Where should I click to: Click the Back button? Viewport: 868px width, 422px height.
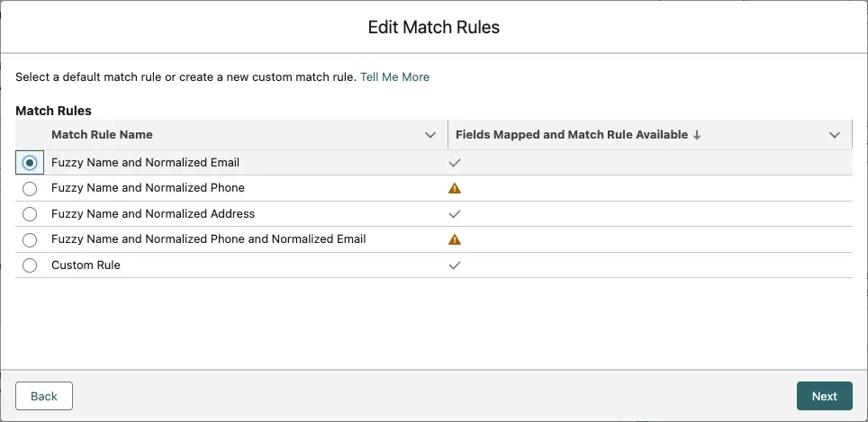pyautogui.click(x=44, y=396)
